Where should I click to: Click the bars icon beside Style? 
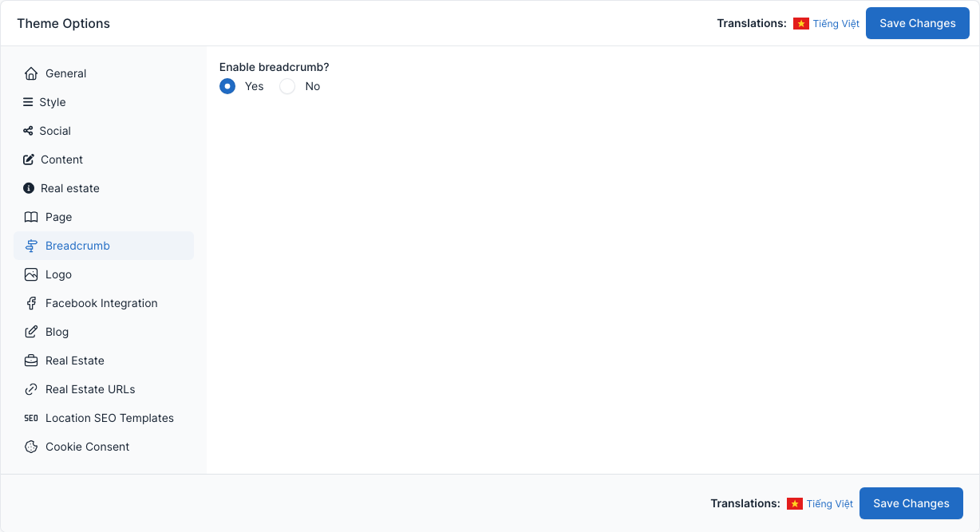pos(28,102)
